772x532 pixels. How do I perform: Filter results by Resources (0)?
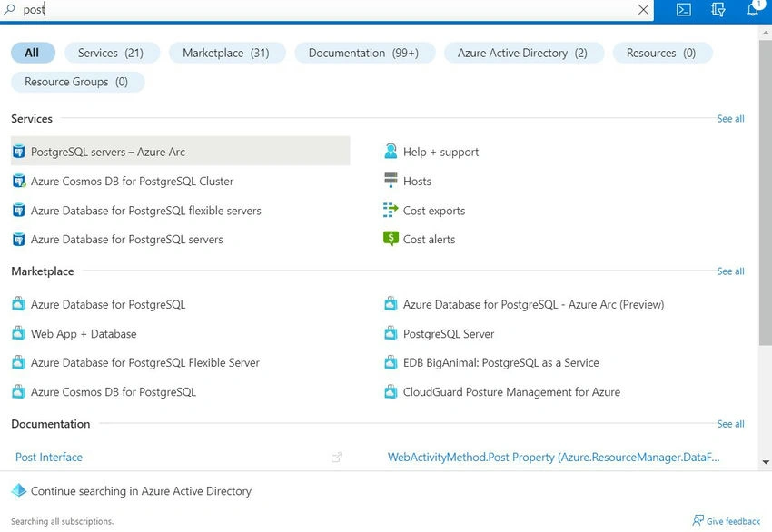pyautogui.click(x=662, y=53)
